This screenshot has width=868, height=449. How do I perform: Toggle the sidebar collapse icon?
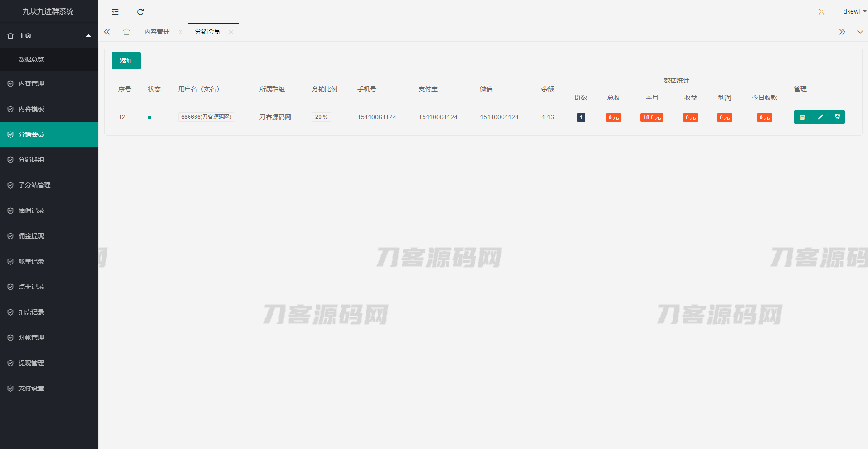pyautogui.click(x=115, y=12)
